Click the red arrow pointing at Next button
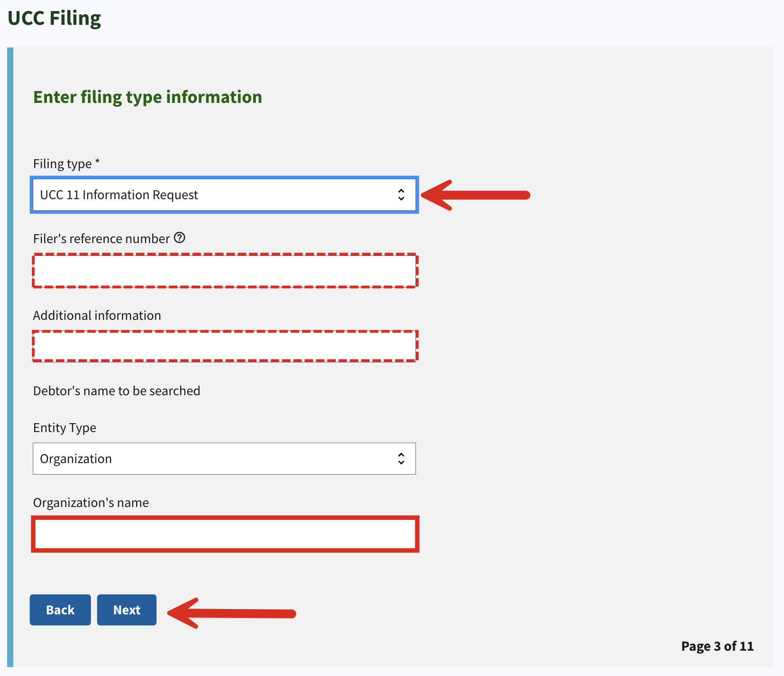 [x=231, y=613]
